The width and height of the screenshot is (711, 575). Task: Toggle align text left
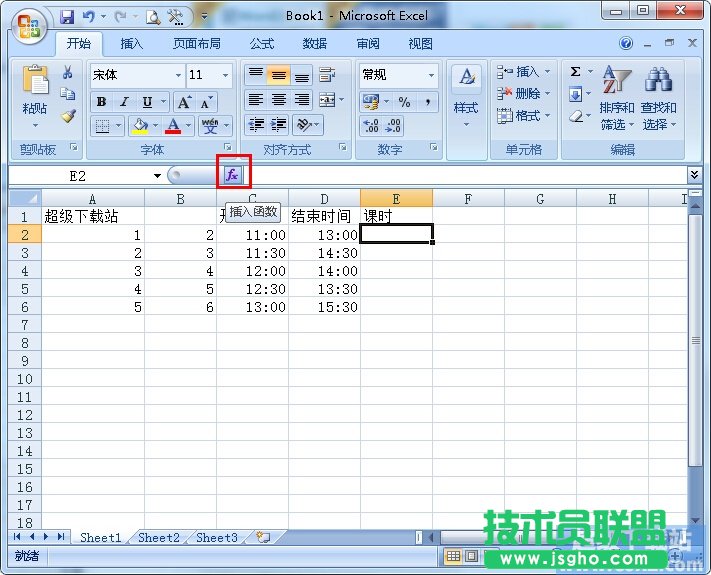(x=256, y=100)
